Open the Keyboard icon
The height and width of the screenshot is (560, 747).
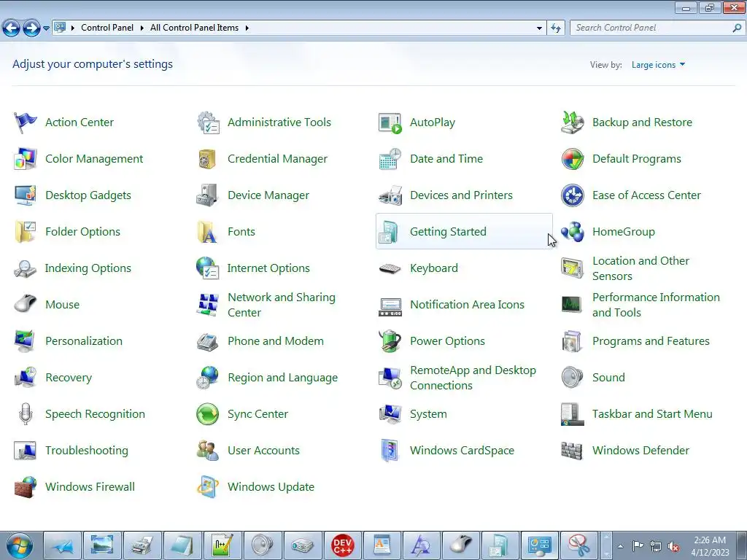tap(390, 268)
